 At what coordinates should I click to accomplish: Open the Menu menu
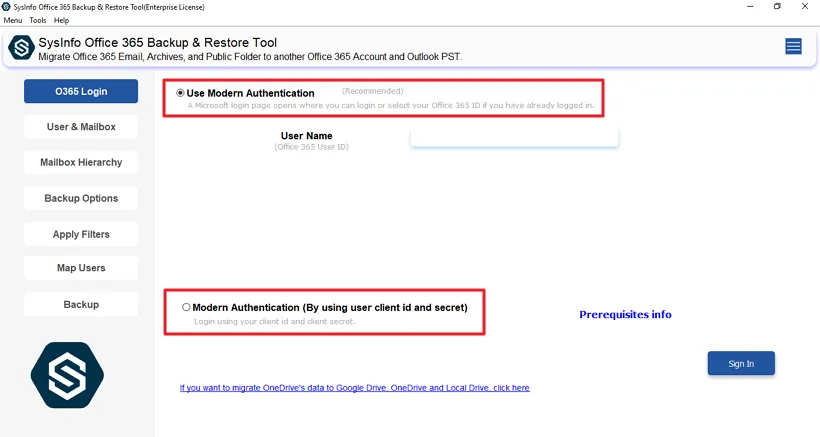click(13, 20)
